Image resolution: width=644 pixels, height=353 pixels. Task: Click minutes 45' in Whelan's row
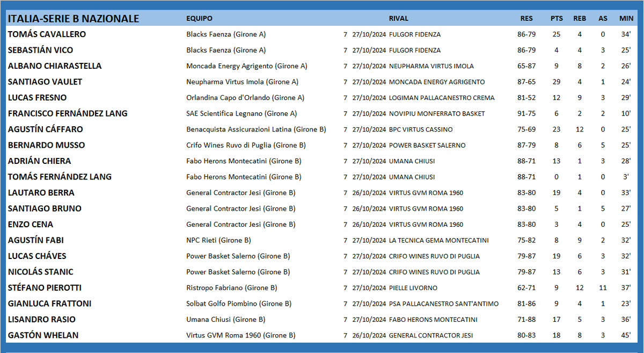point(626,336)
